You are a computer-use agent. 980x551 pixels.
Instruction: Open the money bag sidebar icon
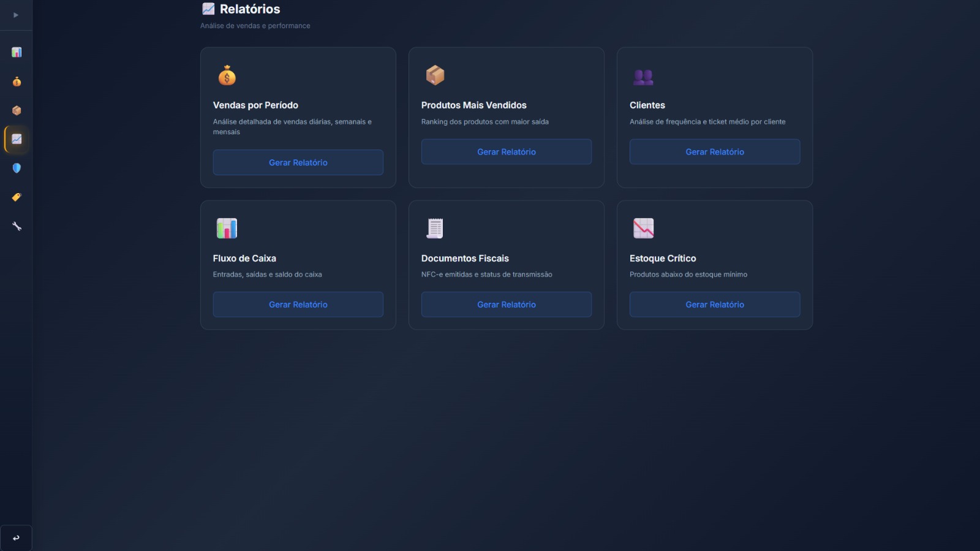point(17,82)
